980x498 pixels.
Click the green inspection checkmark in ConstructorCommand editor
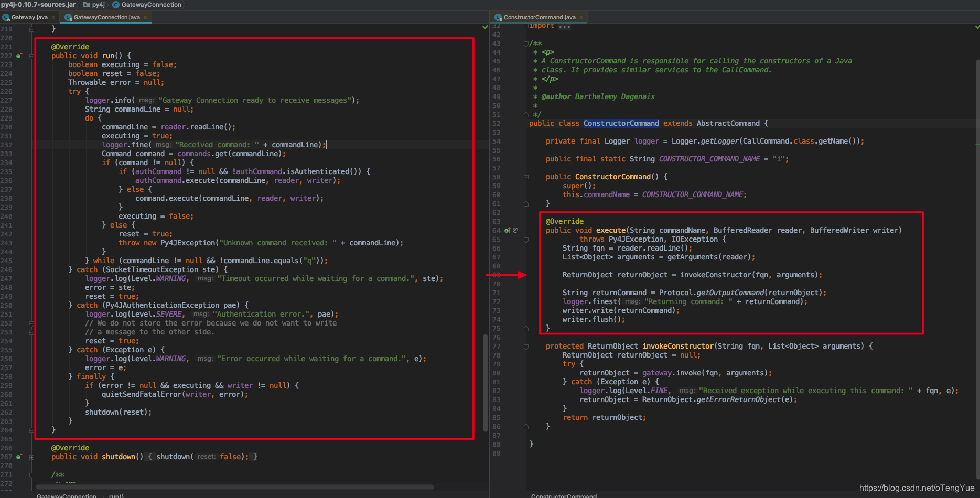(x=977, y=27)
